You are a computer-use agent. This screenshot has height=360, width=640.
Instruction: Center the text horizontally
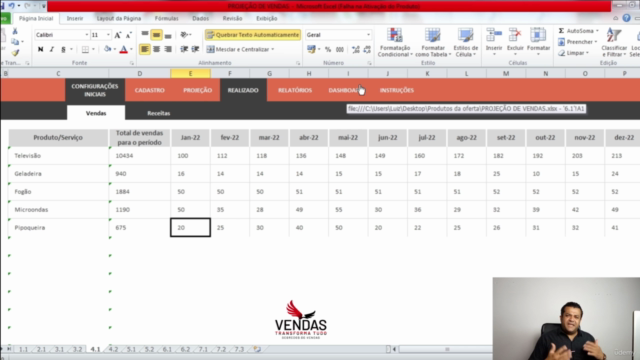[156, 49]
